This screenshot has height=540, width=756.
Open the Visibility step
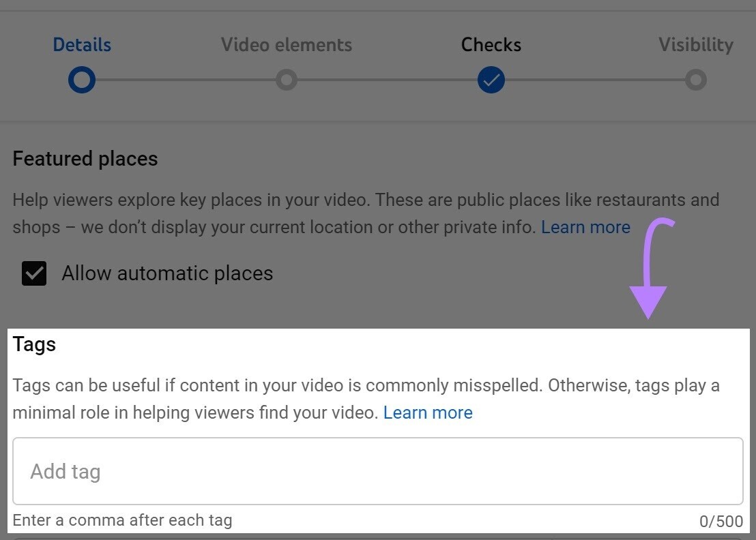coord(696,45)
